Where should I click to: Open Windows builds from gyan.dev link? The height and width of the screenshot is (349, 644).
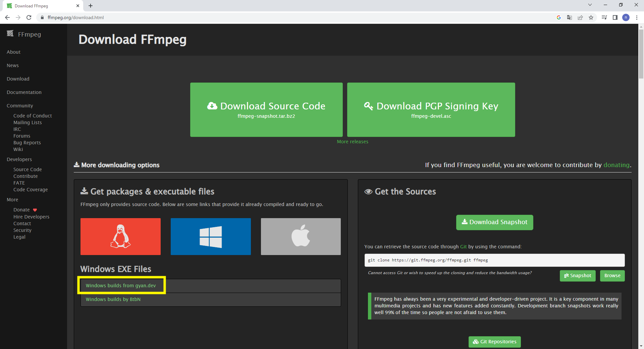[121, 286]
